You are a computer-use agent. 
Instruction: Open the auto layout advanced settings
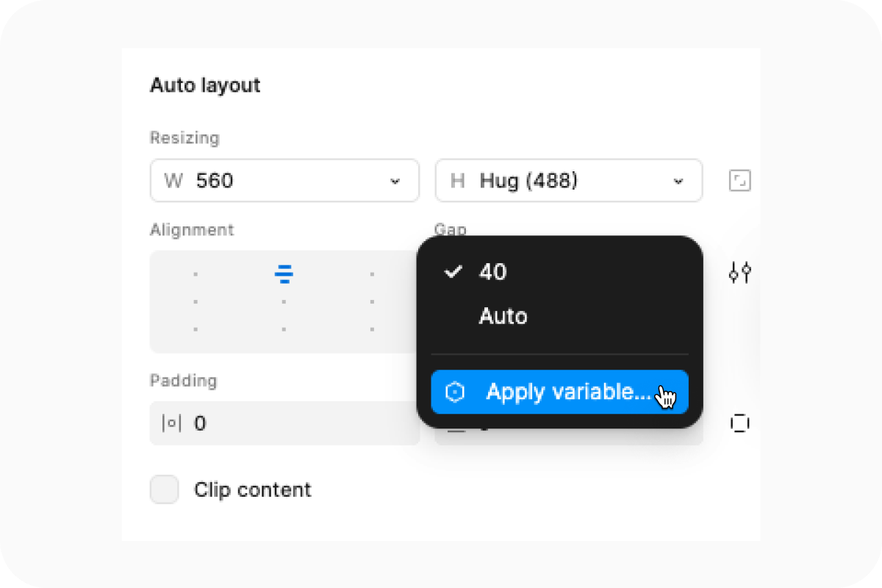tap(740, 273)
